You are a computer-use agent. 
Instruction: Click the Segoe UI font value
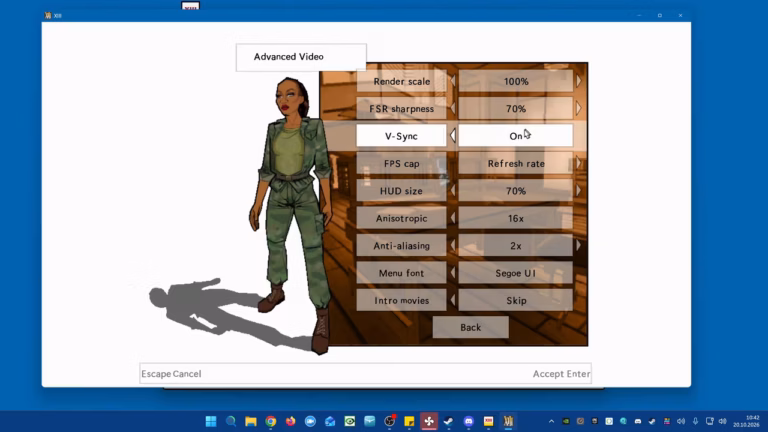[x=516, y=273]
